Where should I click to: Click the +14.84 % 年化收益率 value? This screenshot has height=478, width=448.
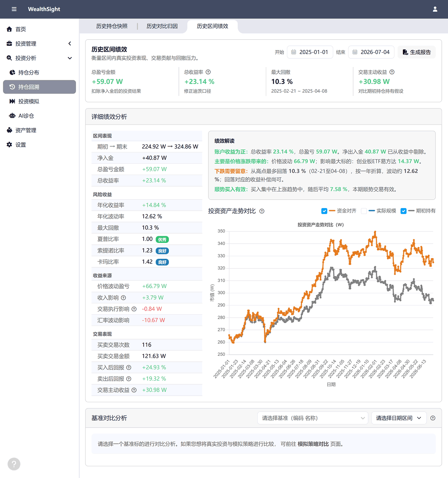click(x=154, y=205)
